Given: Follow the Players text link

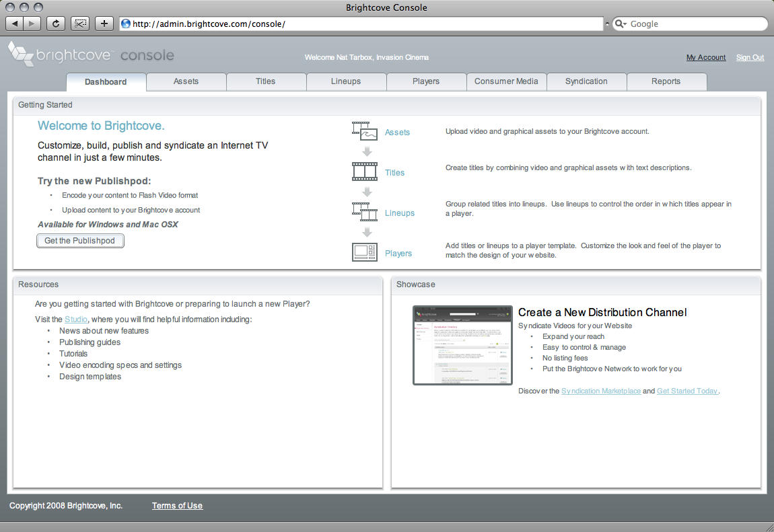Looking at the screenshot, I should 398,254.
